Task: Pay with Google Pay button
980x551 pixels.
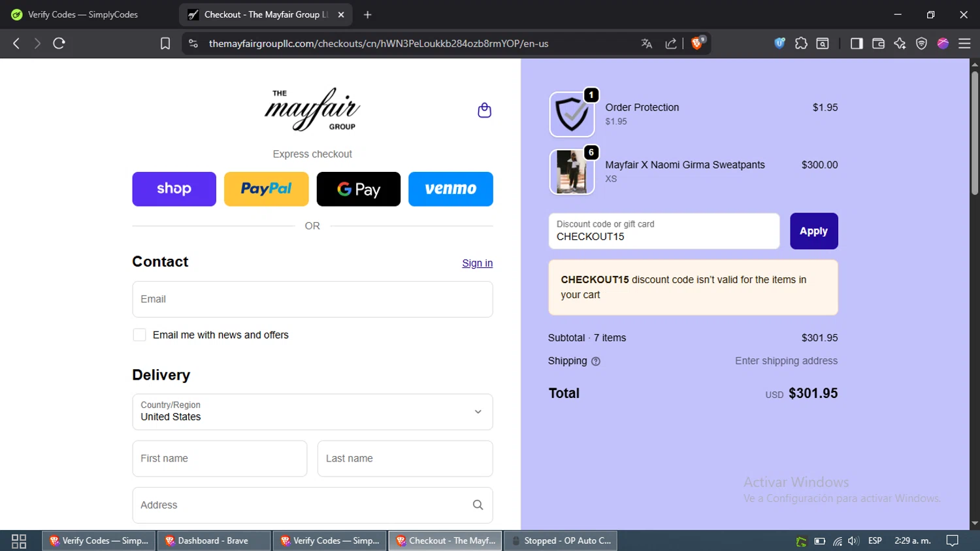Action: 359,189
